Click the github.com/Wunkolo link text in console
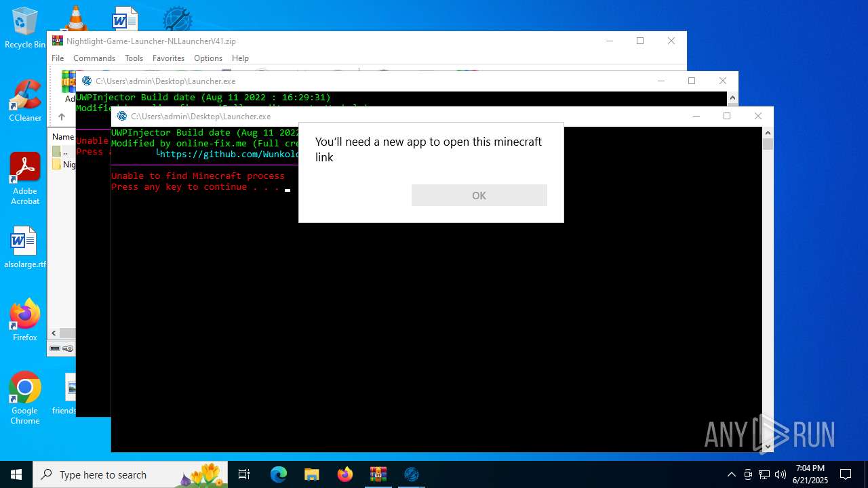 point(229,155)
